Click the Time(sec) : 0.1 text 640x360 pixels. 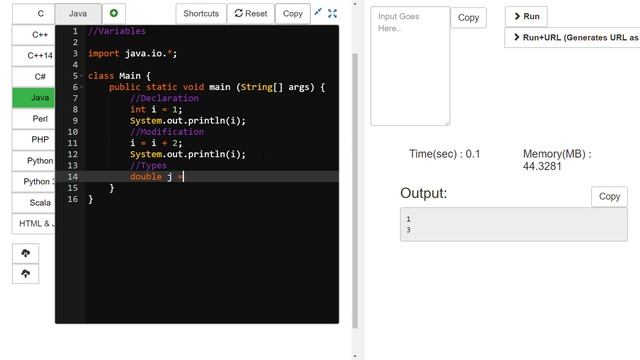coord(444,154)
